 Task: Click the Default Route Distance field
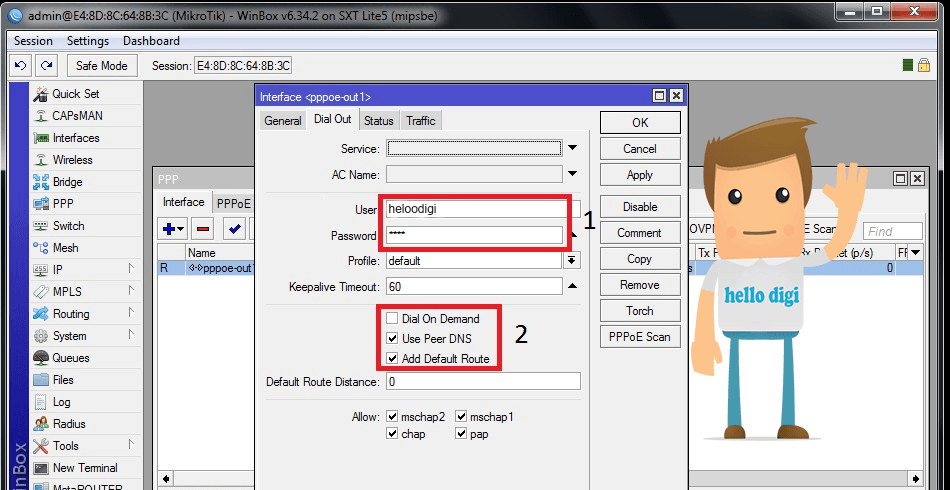pos(483,382)
